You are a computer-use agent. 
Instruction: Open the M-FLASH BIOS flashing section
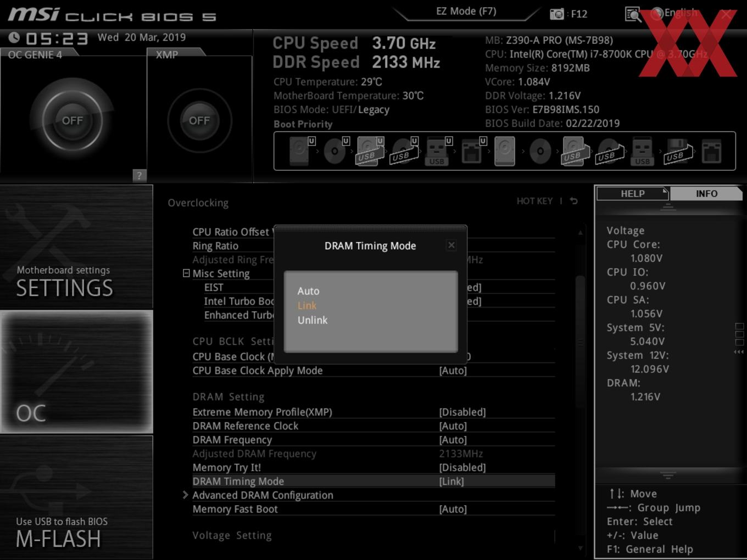click(x=76, y=497)
